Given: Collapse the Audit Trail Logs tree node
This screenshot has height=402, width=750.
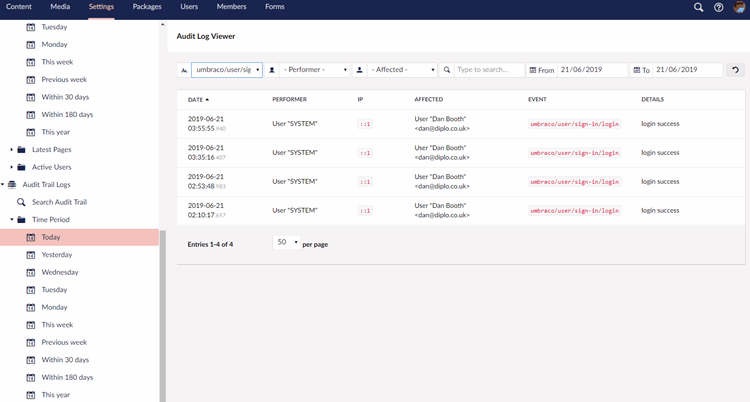Looking at the screenshot, I should 2,185.
